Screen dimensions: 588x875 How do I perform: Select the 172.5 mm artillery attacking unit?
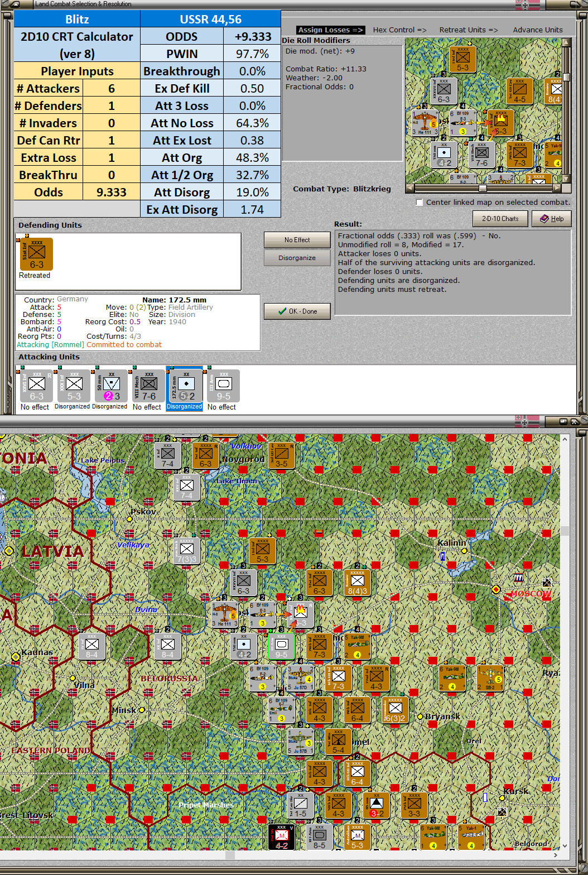click(x=186, y=386)
